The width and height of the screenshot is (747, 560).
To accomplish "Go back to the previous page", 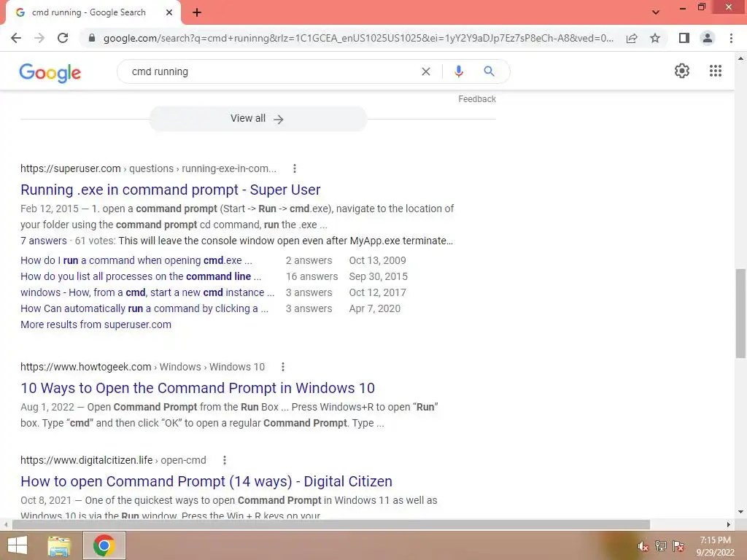I will coord(16,38).
